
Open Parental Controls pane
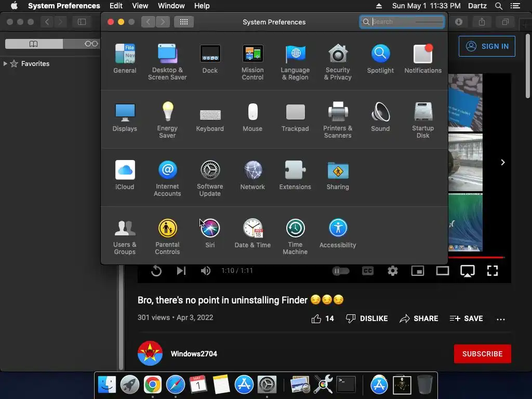(x=167, y=237)
